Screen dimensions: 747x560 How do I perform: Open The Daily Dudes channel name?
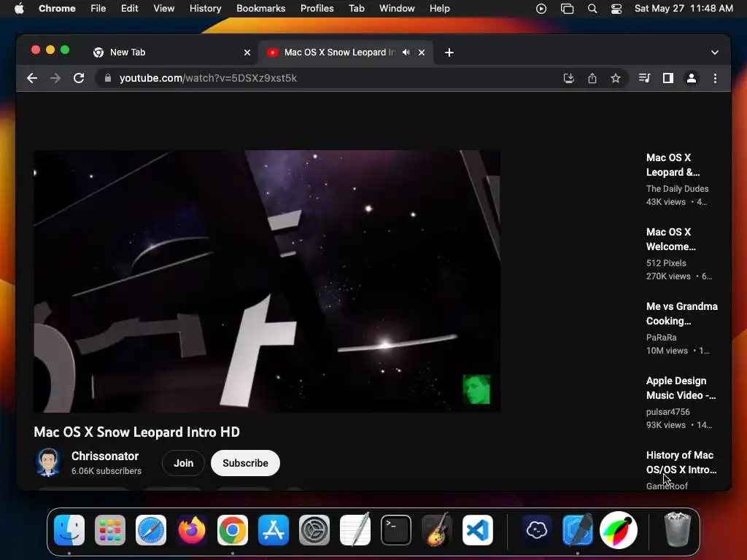(677, 189)
